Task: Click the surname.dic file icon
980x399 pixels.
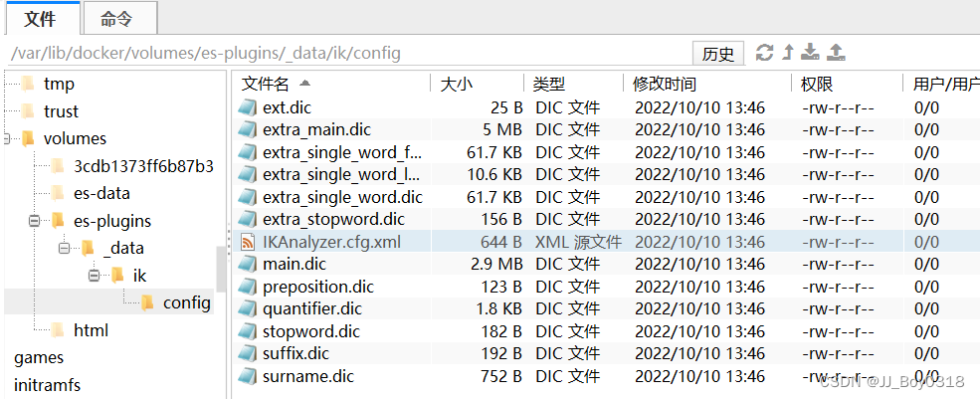Action: point(248,376)
